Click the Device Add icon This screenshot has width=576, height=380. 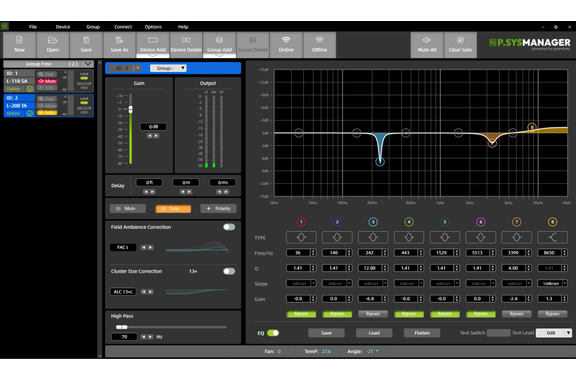pos(153,44)
